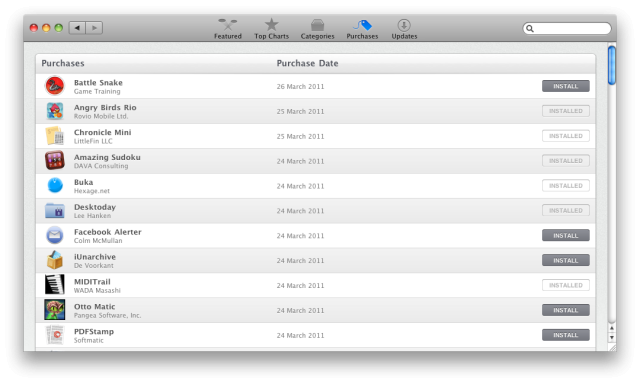Click the Game Training subtitle
The width and height of the screenshot is (640, 384).
[x=97, y=91]
